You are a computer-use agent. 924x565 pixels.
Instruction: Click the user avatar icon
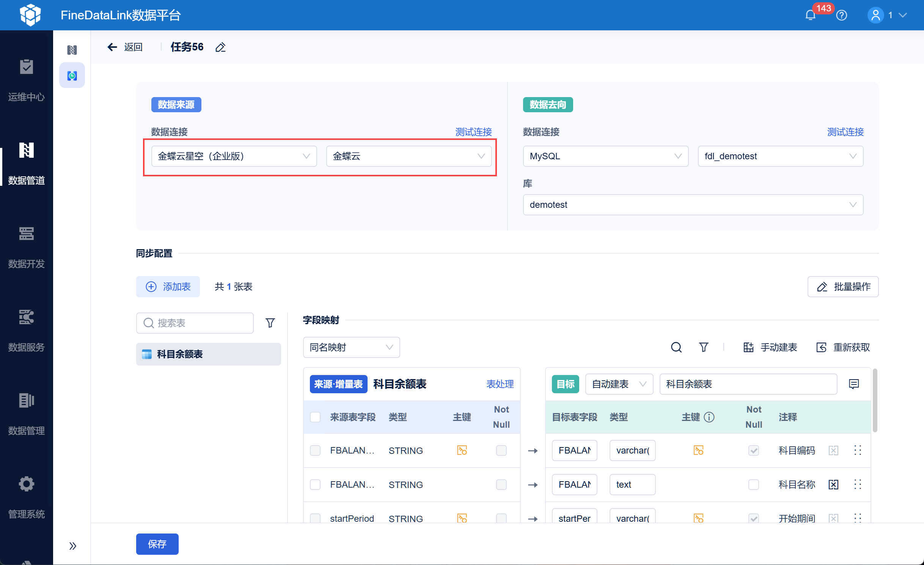875,15
